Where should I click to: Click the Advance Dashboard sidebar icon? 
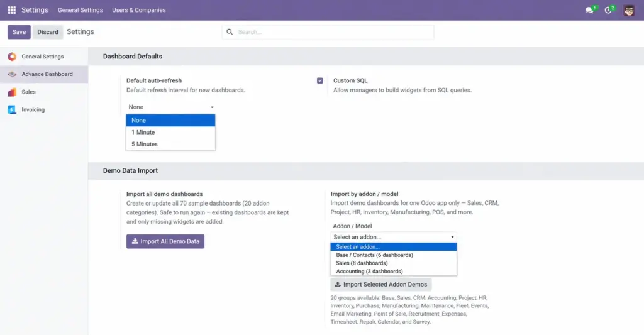point(12,74)
